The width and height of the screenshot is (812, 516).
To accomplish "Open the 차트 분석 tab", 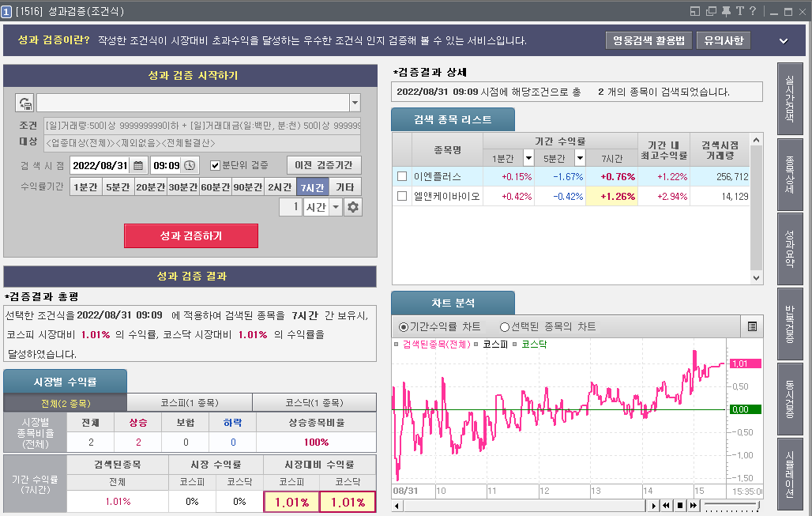I will pyautogui.click(x=453, y=303).
